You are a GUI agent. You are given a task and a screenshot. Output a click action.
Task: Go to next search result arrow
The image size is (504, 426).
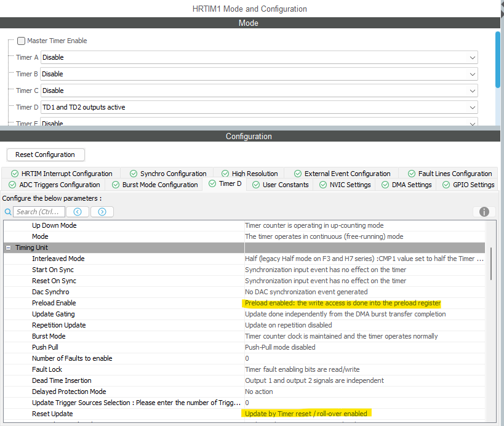(x=102, y=212)
